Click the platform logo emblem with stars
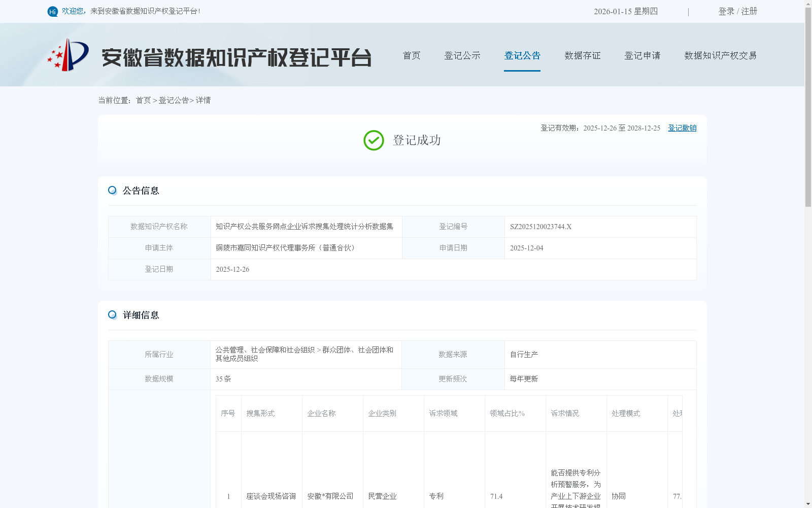 point(68,55)
